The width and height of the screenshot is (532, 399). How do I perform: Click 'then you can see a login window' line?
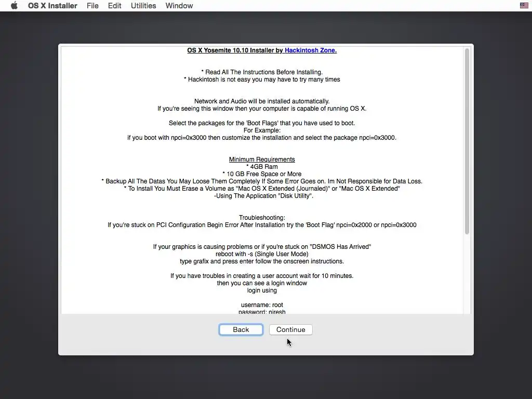[x=262, y=283]
